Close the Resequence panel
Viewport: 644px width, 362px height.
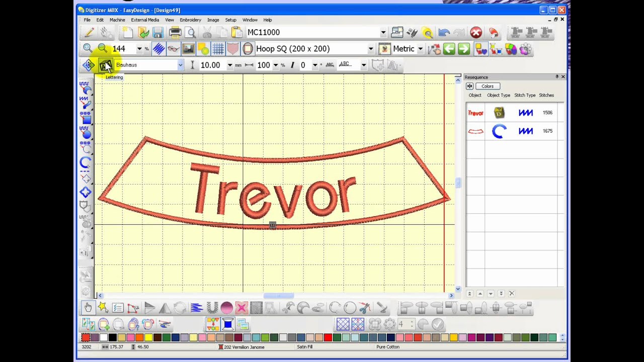tap(563, 77)
